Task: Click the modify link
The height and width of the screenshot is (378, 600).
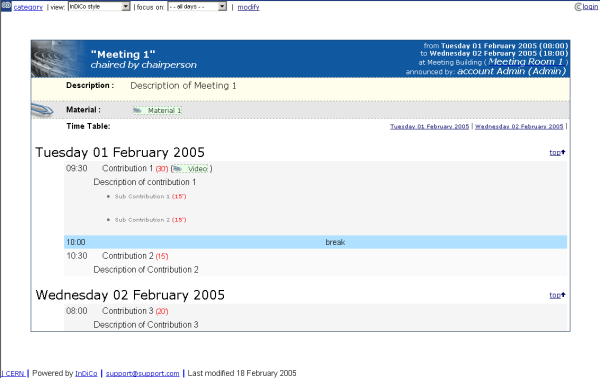Action: click(248, 7)
